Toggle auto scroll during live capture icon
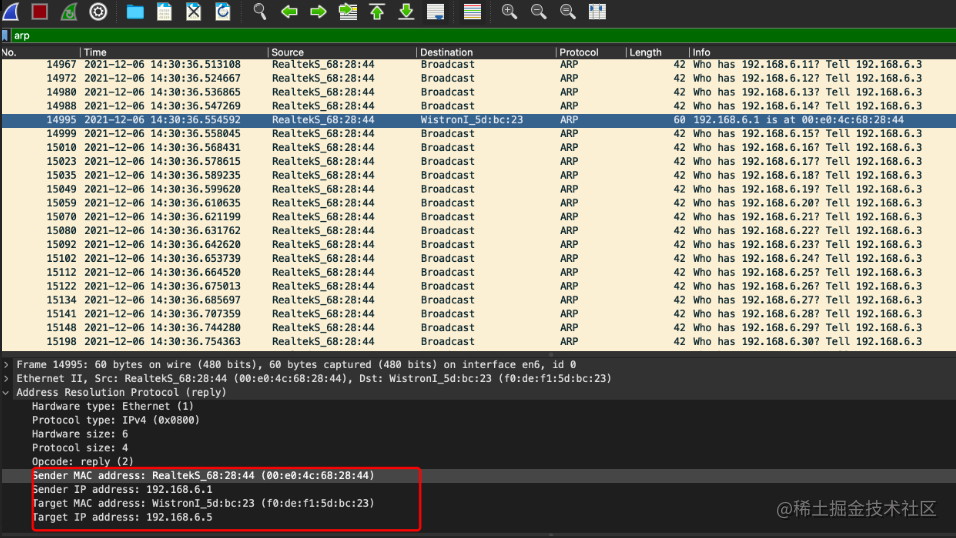This screenshot has height=538, width=956. pos(435,11)
